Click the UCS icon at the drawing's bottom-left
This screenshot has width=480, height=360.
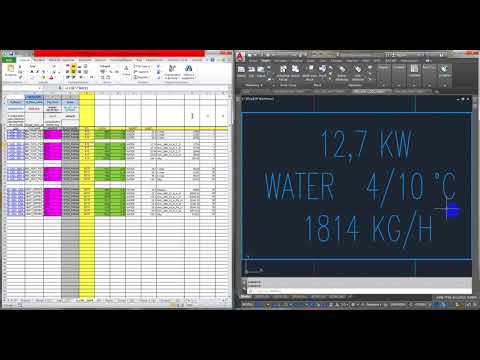[253, 265]
